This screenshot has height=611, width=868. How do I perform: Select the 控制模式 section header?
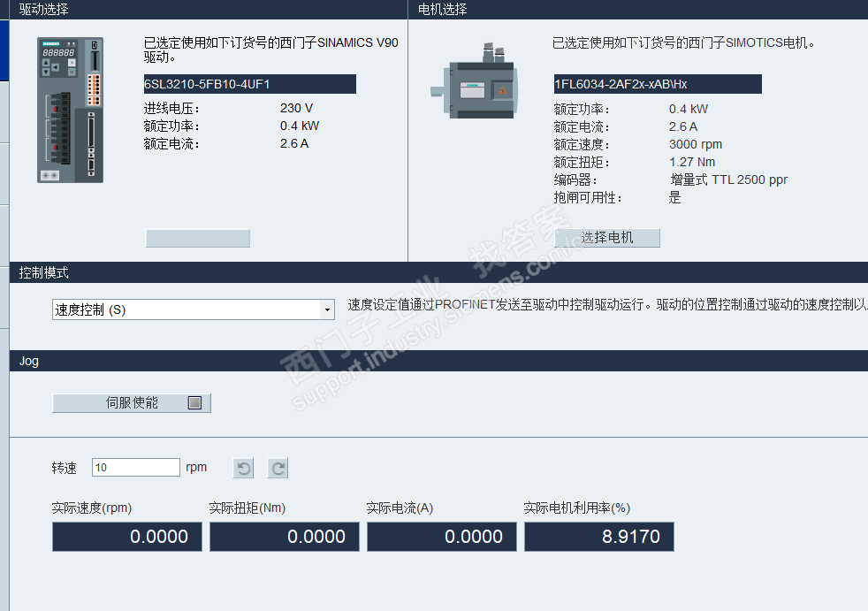(x=43, y=272)
